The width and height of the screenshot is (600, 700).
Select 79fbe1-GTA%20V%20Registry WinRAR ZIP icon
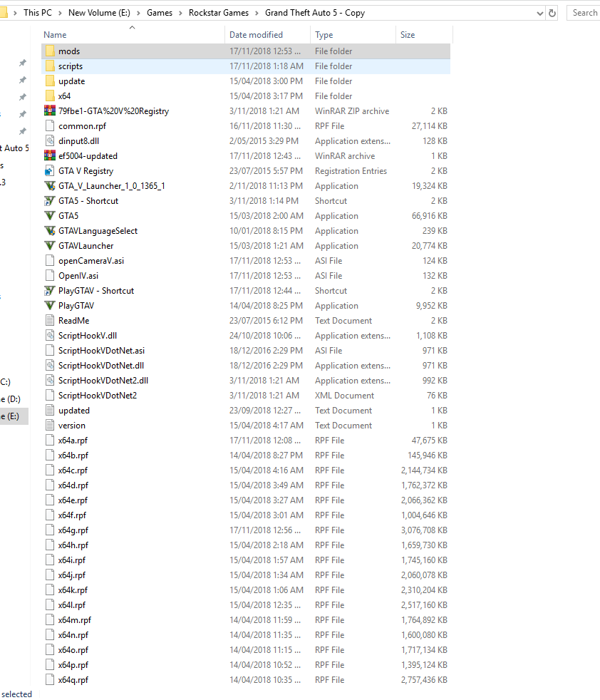pos(50,111)
